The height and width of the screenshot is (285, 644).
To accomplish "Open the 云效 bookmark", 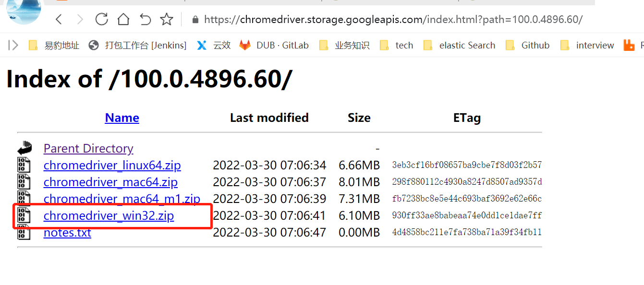I will (x=214, y=45).
